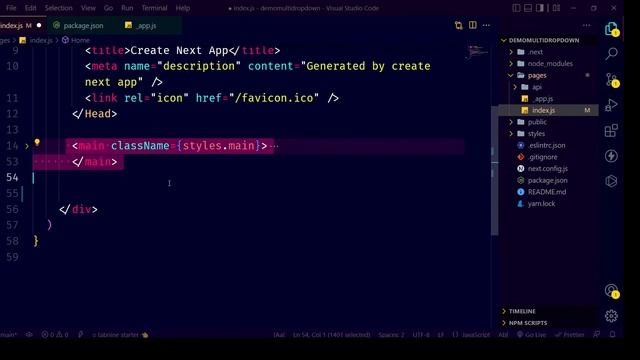This screenshot has height=360, width=640.
Task: Click errors and warnings count in status bar
Action: pyautogui.click(x=55, y=335)
